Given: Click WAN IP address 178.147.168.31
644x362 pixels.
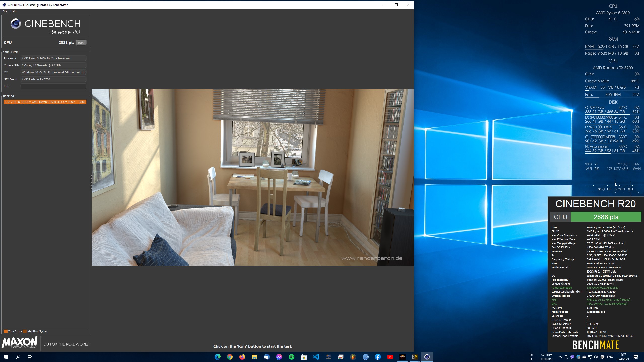Looking at the screenshot, I should coord(618,169).
